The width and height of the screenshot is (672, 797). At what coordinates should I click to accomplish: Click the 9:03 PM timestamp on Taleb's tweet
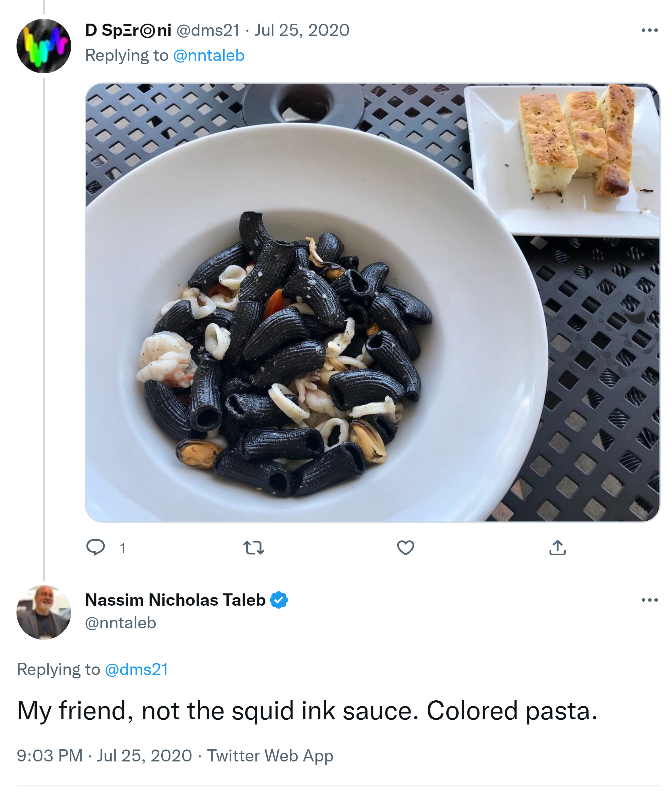tap(50, 755)
